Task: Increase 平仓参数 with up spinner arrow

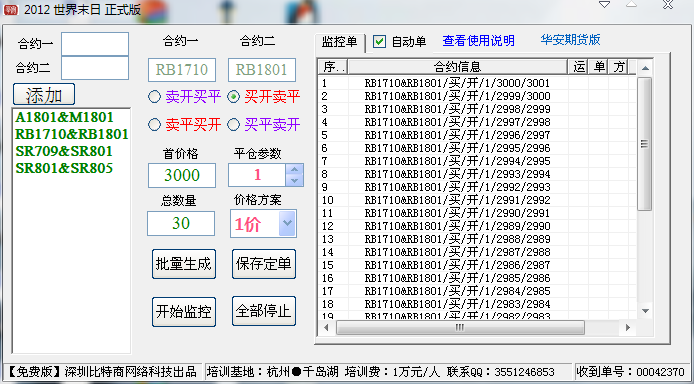Action: click(x=294, y=169)
